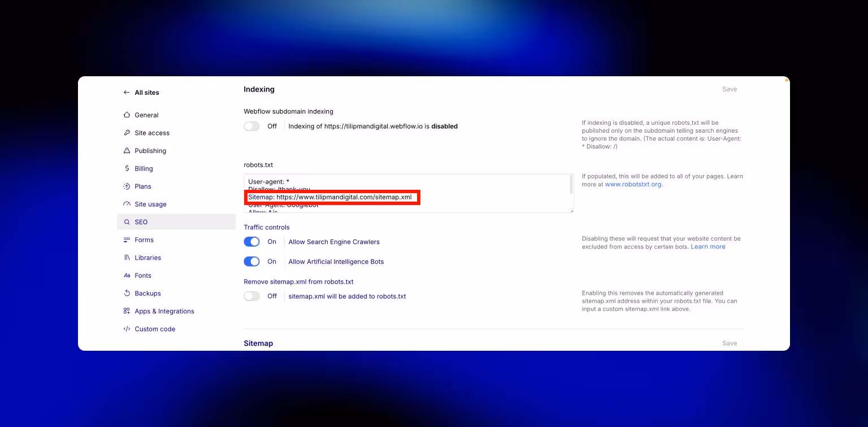868x427 pixels.
Task: Open Site access settings
Action: 152,133
